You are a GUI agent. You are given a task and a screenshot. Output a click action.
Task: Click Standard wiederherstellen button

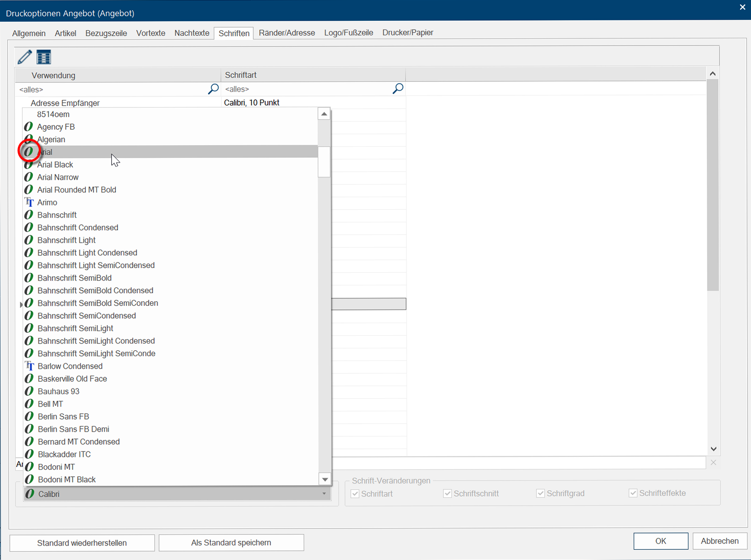tap(82, 543)
